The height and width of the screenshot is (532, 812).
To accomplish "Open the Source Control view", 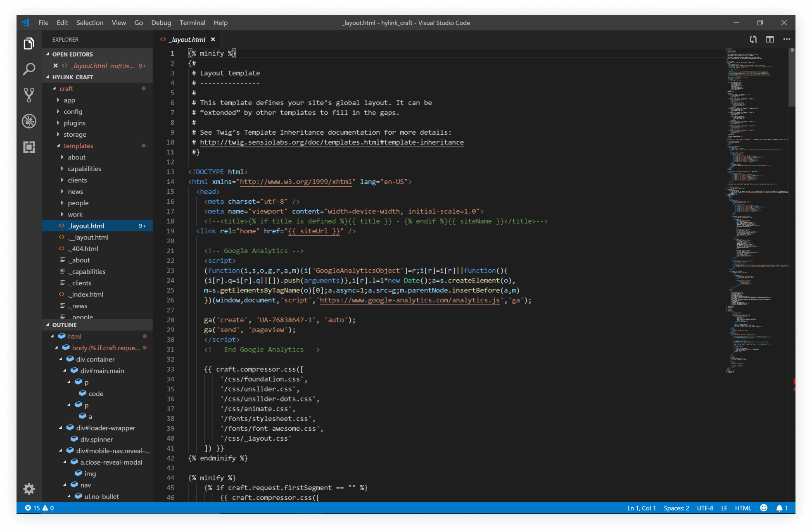I will click(29, 95).
